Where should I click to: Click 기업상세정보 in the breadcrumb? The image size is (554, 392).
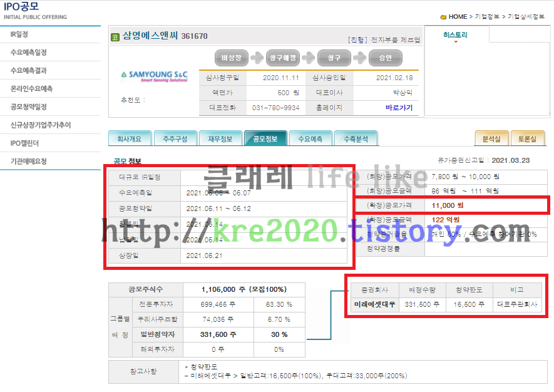(526, 17)
